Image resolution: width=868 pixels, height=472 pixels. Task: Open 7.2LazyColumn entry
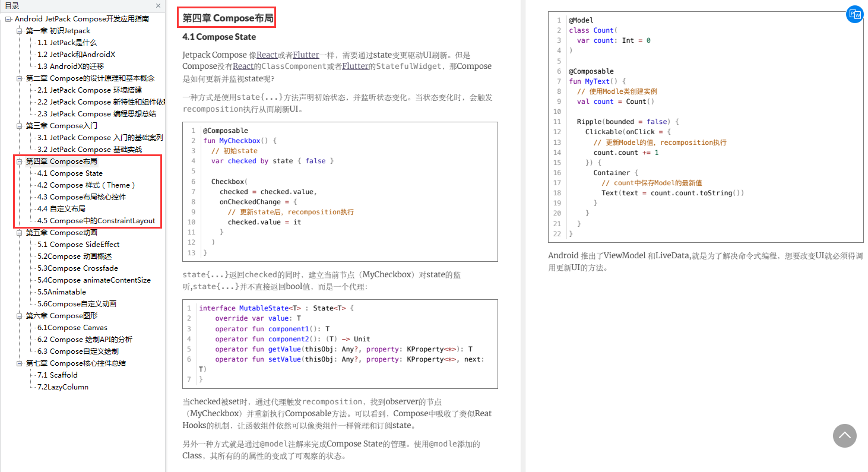coord(63,387)
